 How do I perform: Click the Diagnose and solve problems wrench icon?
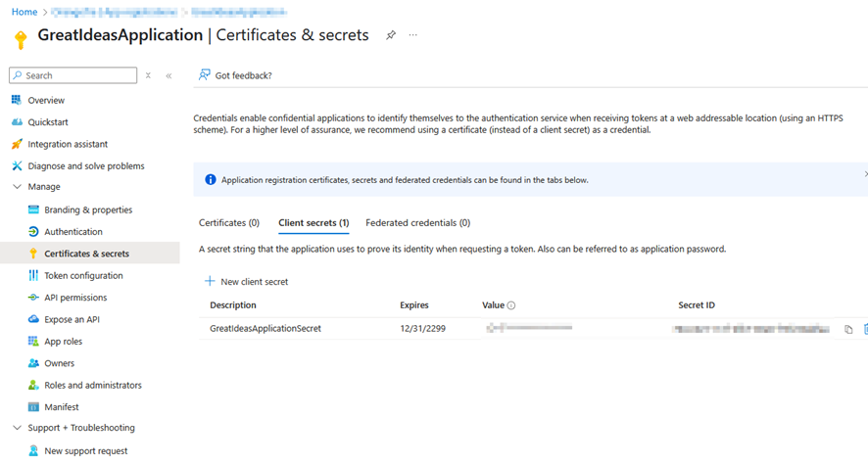(x=17, y=165)
